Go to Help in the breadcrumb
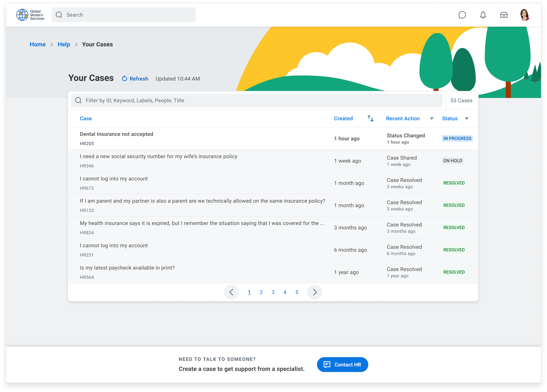Screen dimensions: 547x392 pyautogui.click(x=64, y=44)
